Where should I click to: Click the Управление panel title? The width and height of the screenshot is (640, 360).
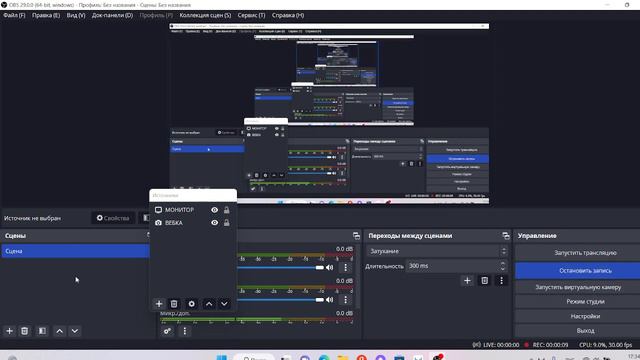click(537, 236)
